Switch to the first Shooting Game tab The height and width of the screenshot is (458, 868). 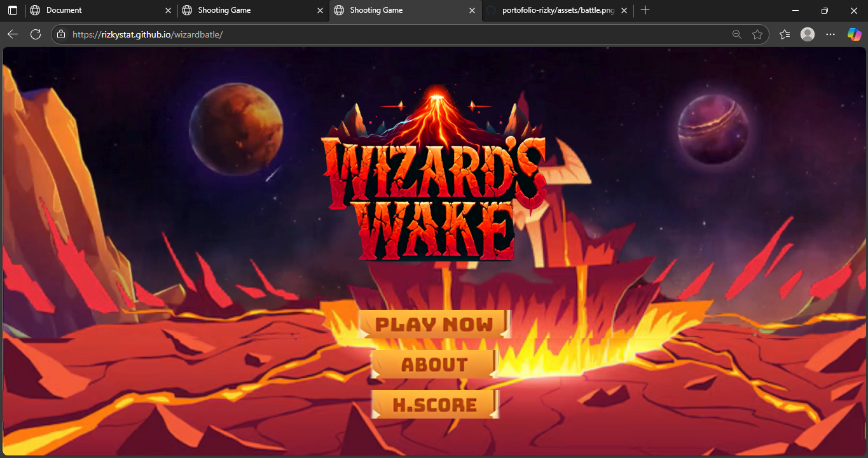tap(253, 10)
